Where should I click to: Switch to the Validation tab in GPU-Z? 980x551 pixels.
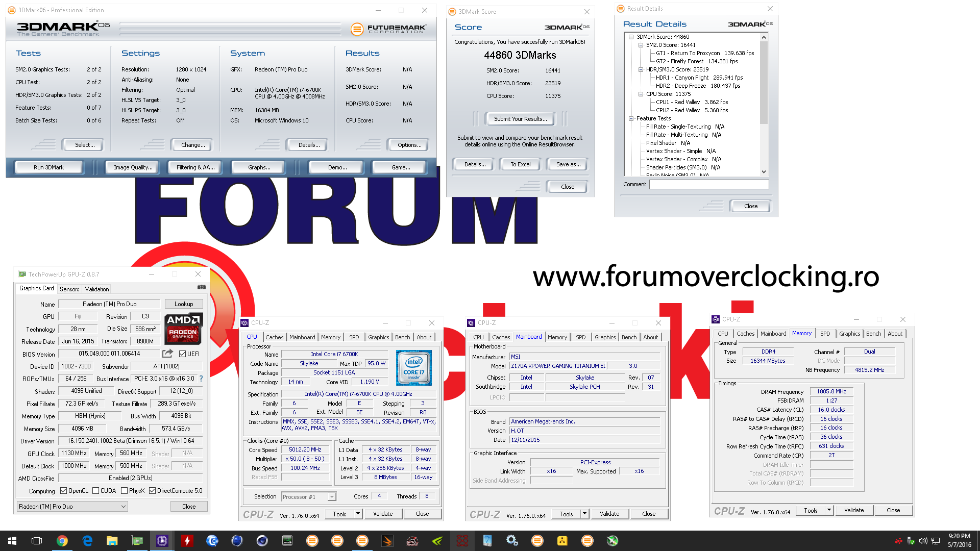click(97, 289)
